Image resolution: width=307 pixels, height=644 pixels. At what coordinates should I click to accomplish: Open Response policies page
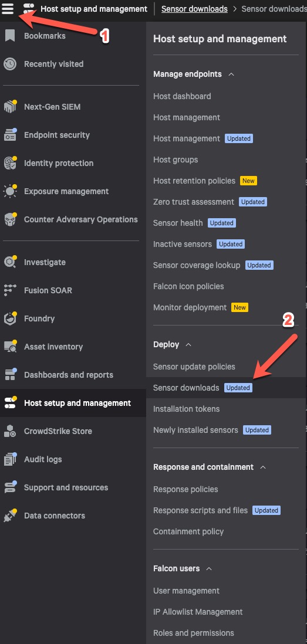(185, 490)
